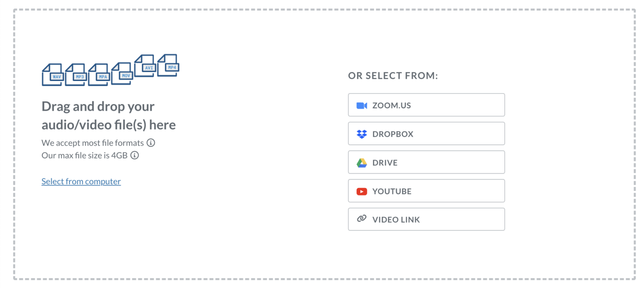Click the MP4 file format icon
This screenshot has width=644, height=289.
pos(168,65)
